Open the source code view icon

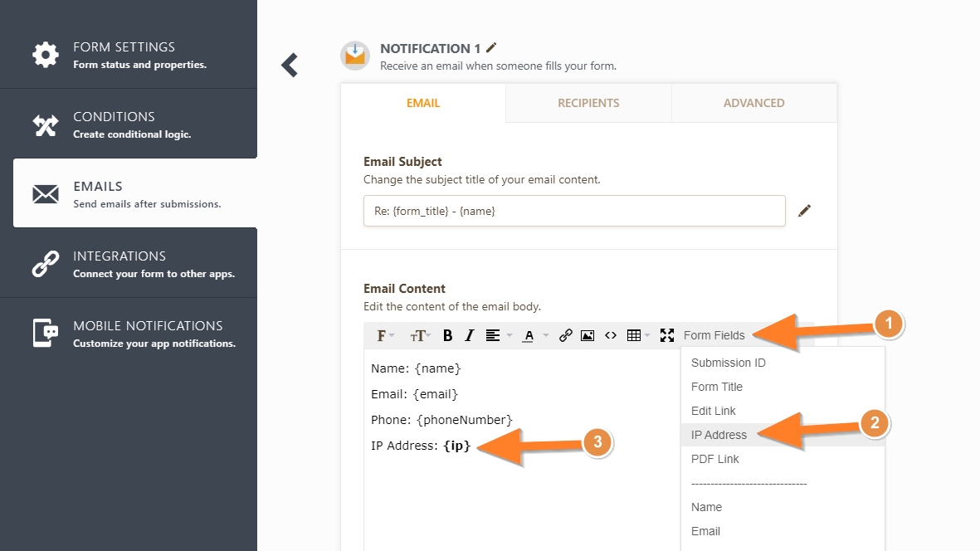pos(611,335)
